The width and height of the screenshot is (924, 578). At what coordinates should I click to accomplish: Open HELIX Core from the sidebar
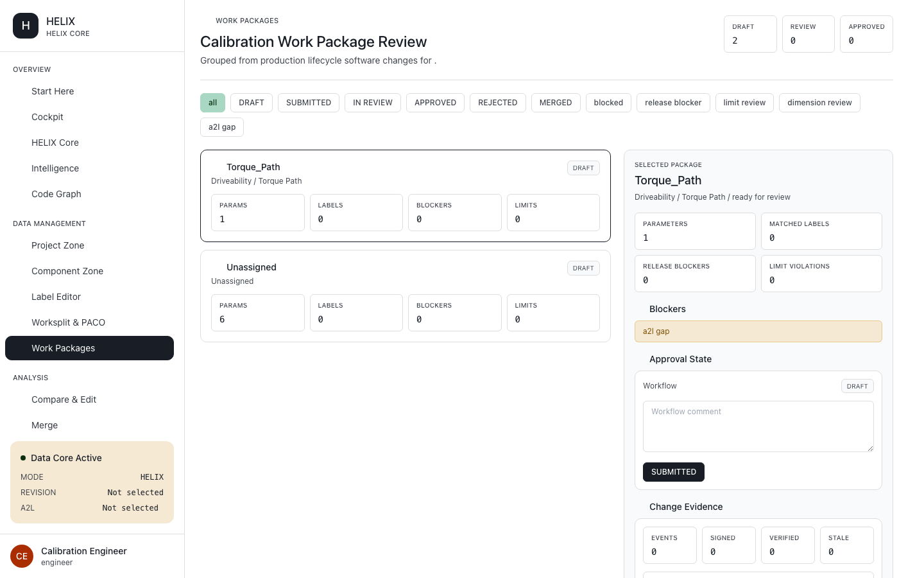89,143
